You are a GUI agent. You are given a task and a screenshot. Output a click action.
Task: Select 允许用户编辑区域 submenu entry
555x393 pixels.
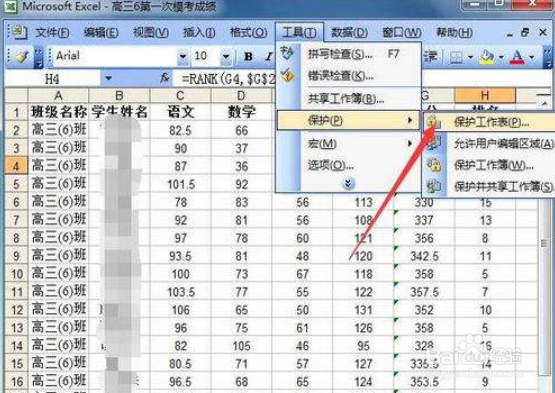pyautogui.click(x=488, y=143)
